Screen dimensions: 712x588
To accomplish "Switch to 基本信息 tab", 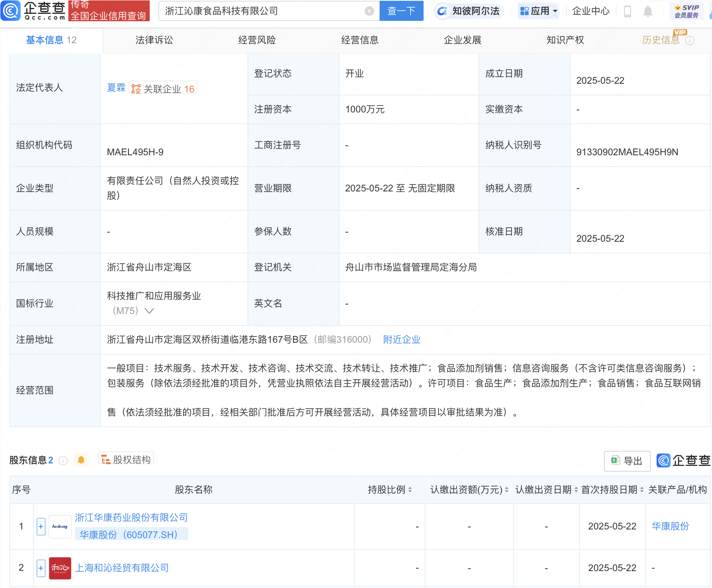I will (51, 40).
